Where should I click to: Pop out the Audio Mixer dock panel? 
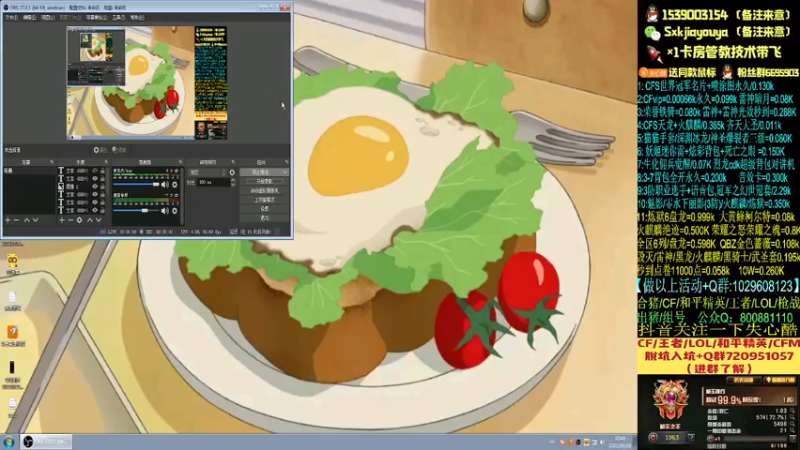181,162
